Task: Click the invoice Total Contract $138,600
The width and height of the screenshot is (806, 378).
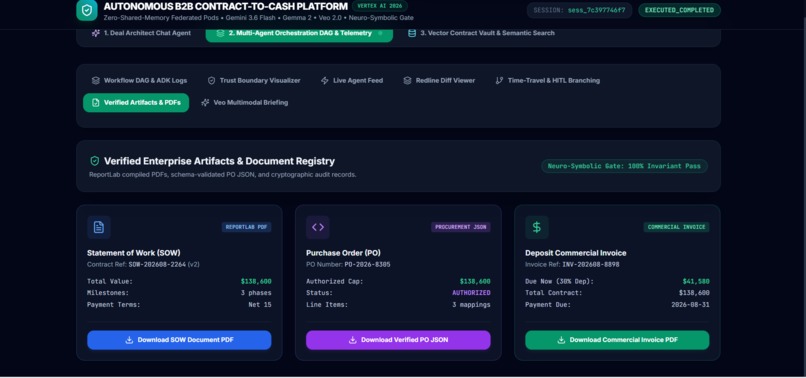Action: pos(694,293)
